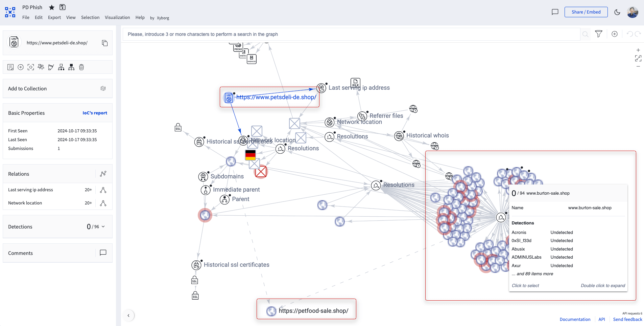Click 'Click to select' in tooltip
644x326 pixels.
525,286
